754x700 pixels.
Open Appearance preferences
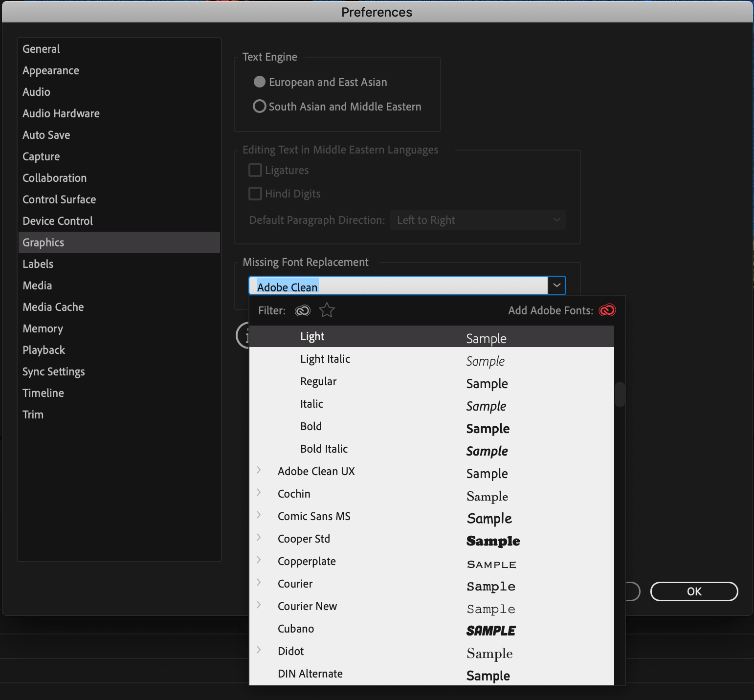[119, 70]
